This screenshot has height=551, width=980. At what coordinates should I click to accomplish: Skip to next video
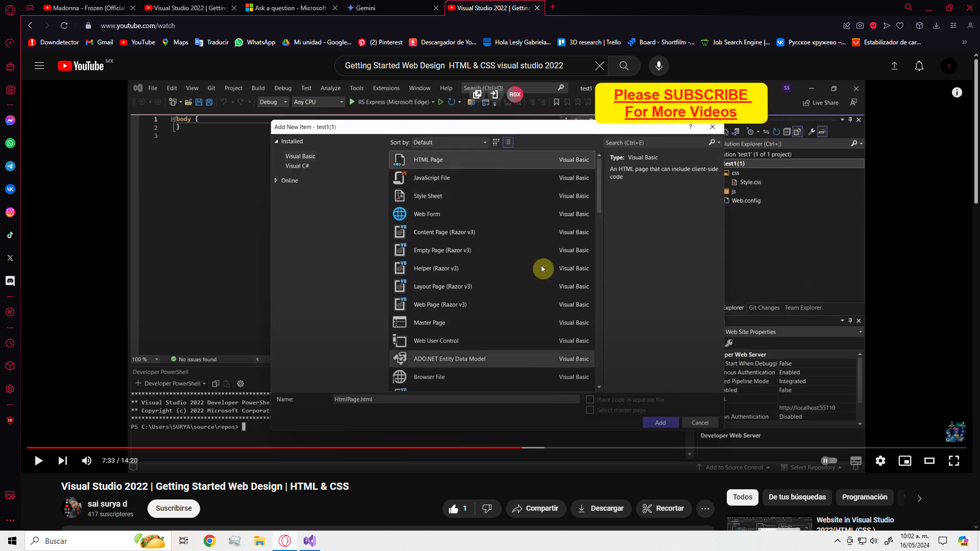coord(62,461)
